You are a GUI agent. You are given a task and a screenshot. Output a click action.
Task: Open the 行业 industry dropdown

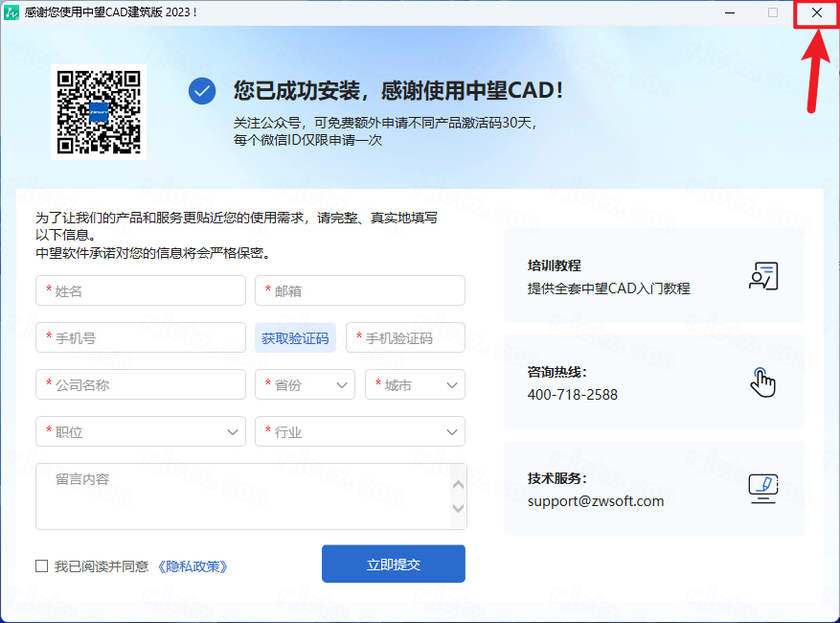click(360, 431)
